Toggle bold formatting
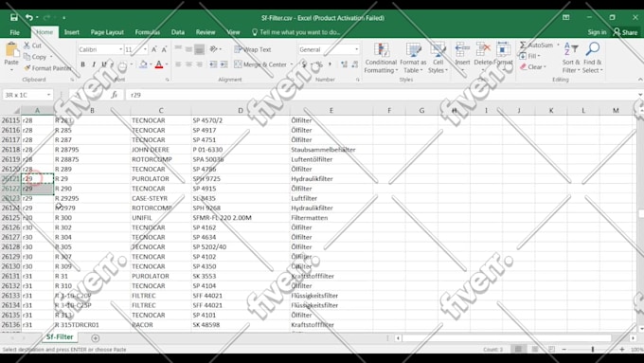 pos(83,64)
